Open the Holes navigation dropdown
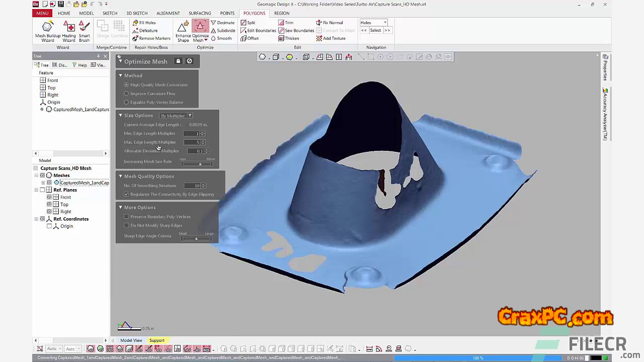The image size is (644, 362). (x=373, y=23)
